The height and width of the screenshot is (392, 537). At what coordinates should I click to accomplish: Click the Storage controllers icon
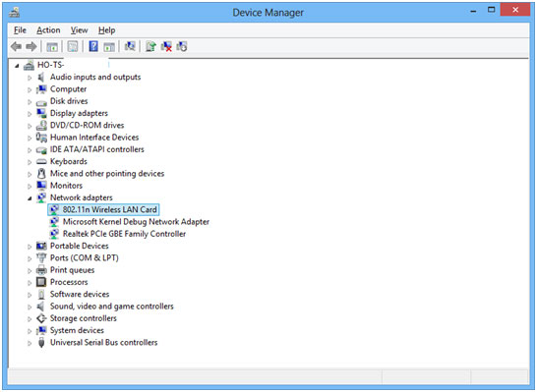[41, 318]
